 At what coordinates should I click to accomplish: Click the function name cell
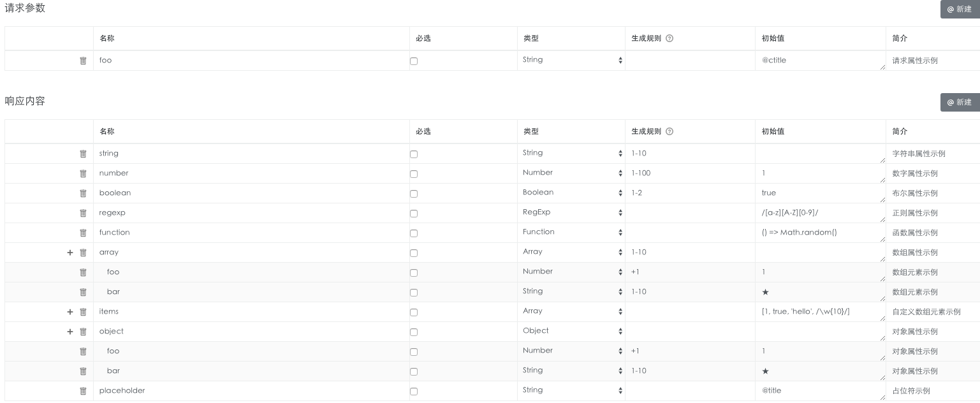tap(251, 233)
